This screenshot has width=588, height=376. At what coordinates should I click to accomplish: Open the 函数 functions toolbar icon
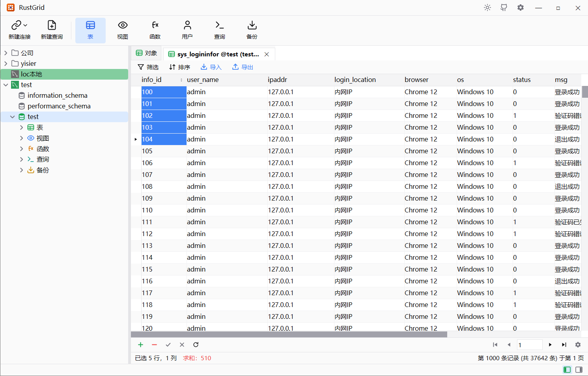(x=155, y=30)
